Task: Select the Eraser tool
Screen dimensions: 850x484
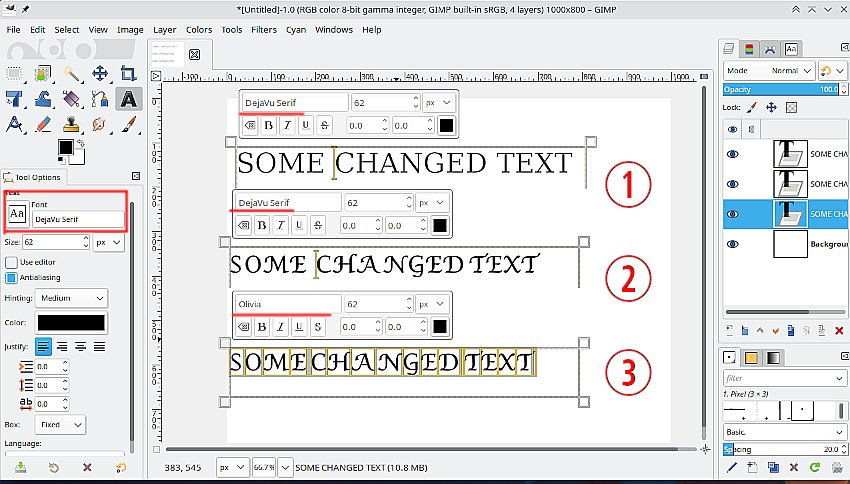Action: point(43,125)
